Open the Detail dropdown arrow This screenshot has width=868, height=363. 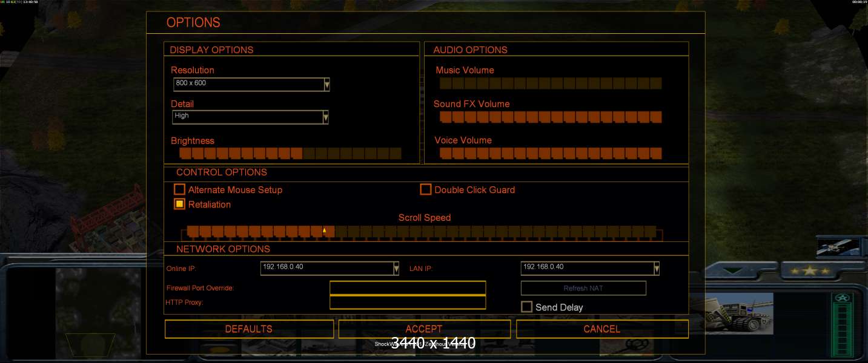coord(326,117)
